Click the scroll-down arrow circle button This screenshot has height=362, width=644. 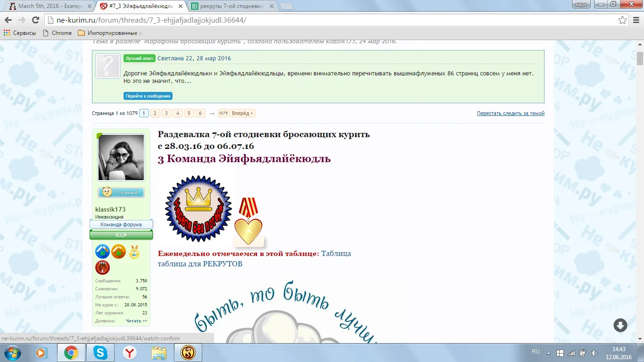pos(620,325)
